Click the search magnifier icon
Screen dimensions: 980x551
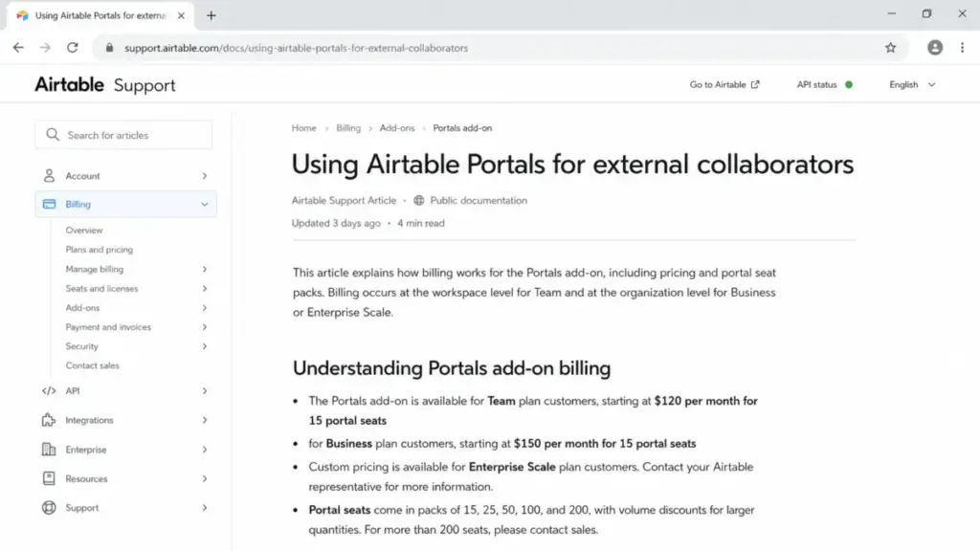tap(53, 134)
